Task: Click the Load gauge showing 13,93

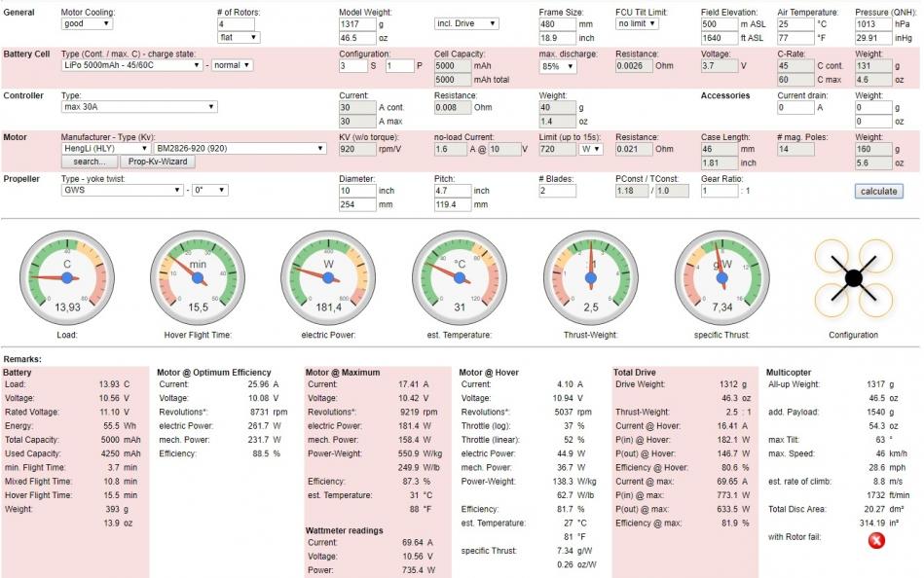Action: 67,278
